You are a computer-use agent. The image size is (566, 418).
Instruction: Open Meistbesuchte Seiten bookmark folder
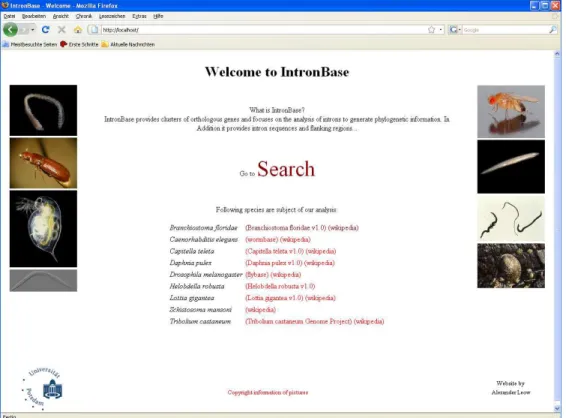[x=30, y=44]
